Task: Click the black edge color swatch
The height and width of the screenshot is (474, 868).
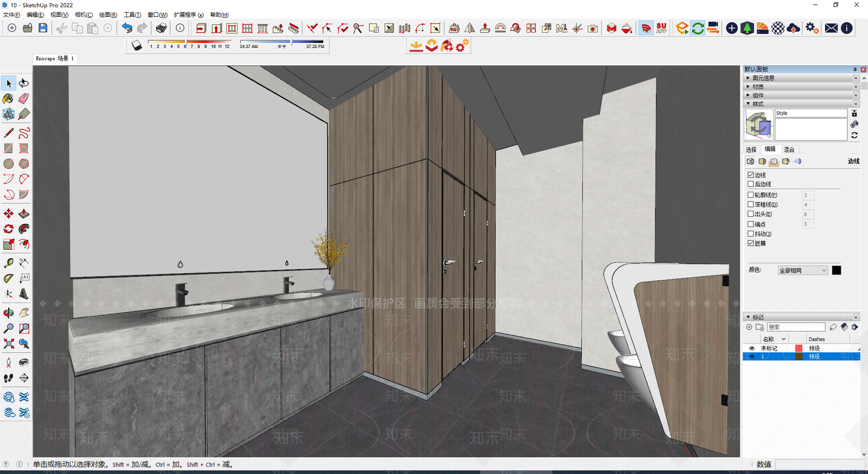Action: tap(837, 270)
